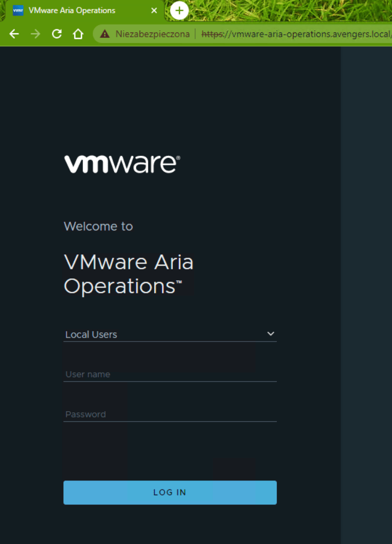Image resolution: width=392 pixels, height=544 pixels.
Task: Close the VMware Aria Operations tab
Action: tap(154, 11)
